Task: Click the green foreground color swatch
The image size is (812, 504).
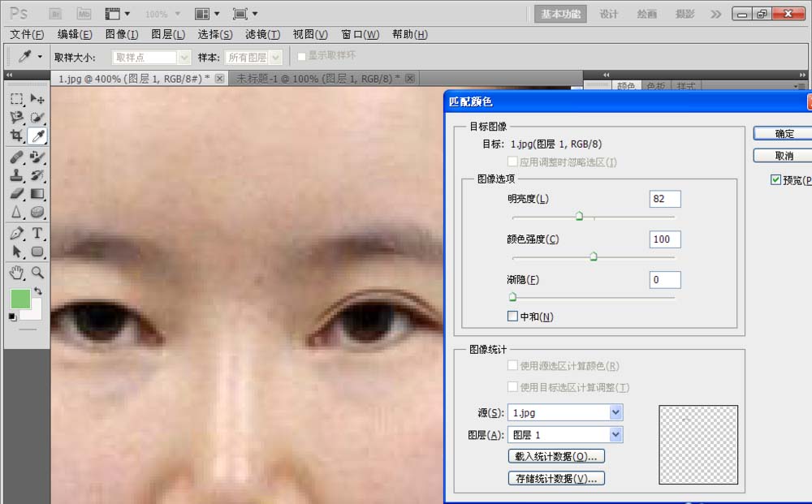Action: pos(20,298)
